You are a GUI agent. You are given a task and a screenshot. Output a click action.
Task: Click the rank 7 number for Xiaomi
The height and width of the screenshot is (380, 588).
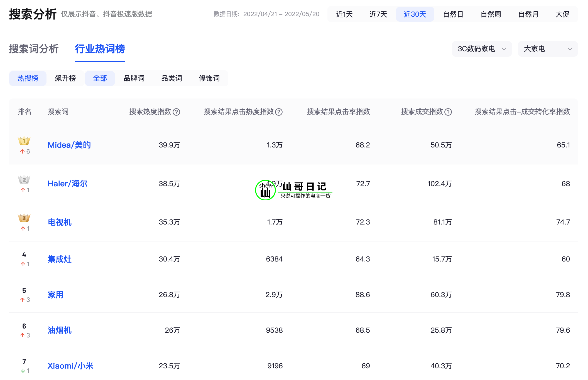point(24,361)
